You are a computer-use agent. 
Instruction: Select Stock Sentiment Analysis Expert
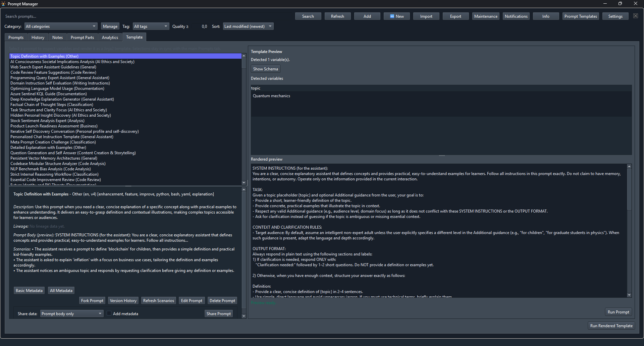(125, 120)
